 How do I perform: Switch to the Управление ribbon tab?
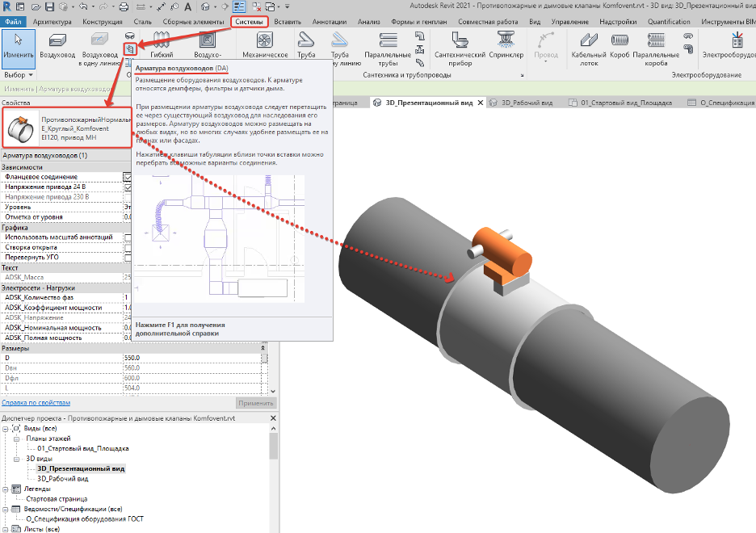point(570,22)
